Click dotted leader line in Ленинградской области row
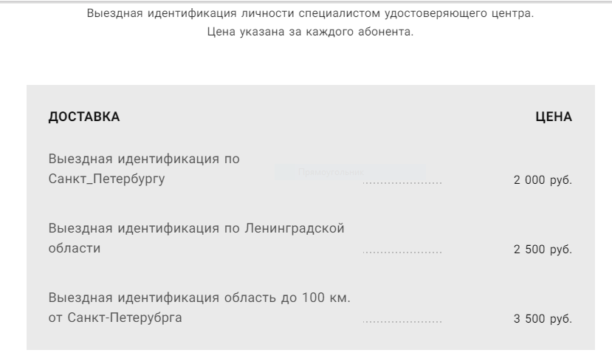The width and height of the screenshot is (612, 364). point(402,253)
